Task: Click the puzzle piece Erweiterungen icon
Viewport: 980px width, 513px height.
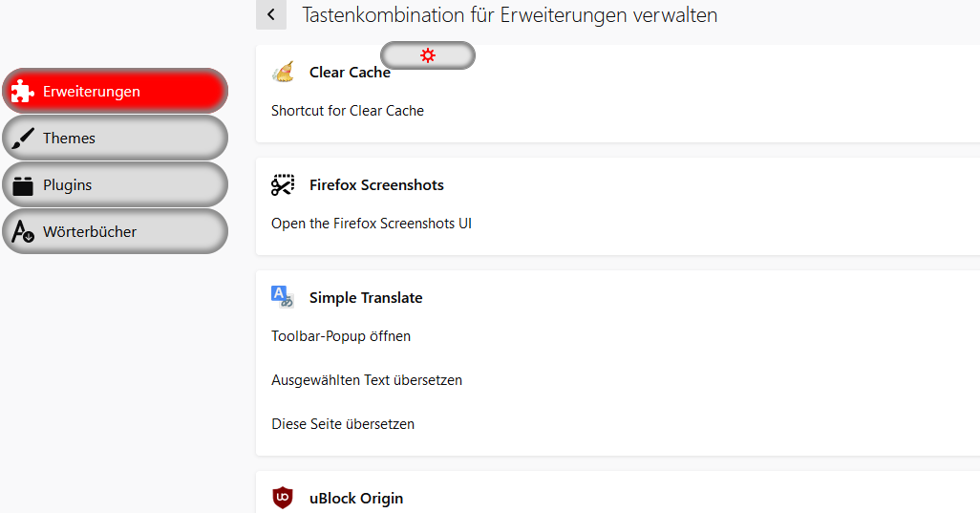Action: pyautogui.click(x=23, y=91)
